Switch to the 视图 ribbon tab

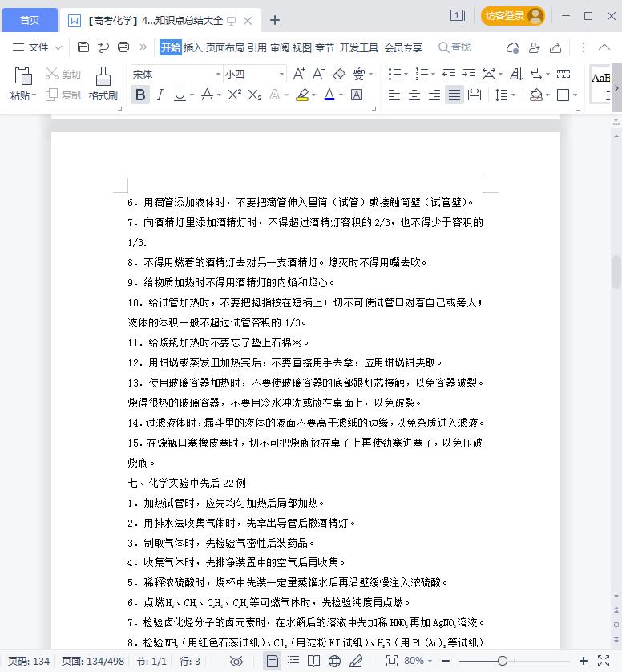(302, 47)
